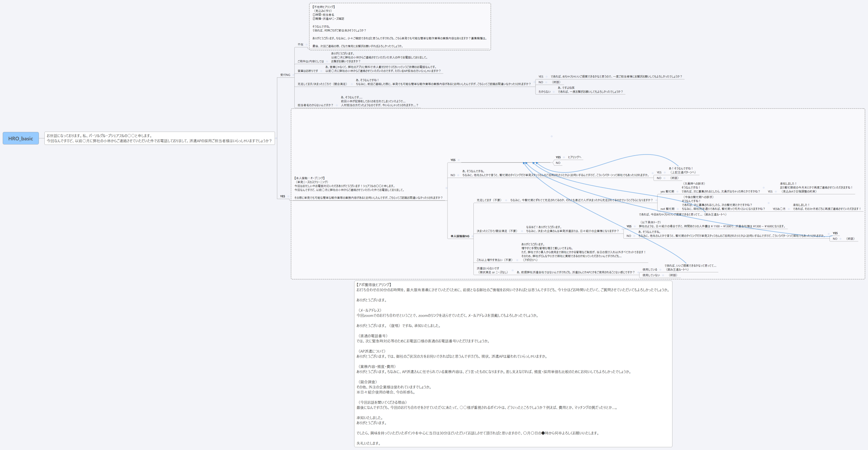Image resolution: width=868 pixels, height=450 pixels.
Task: Select the 充足してます（不要） node
Action: point(489,200)
